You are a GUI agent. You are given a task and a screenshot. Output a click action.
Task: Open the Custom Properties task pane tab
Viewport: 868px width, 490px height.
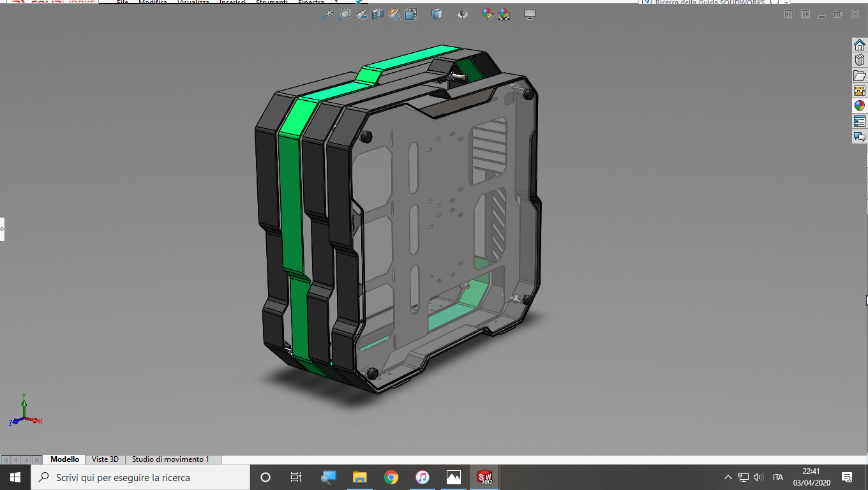click(x=860, y=121)
